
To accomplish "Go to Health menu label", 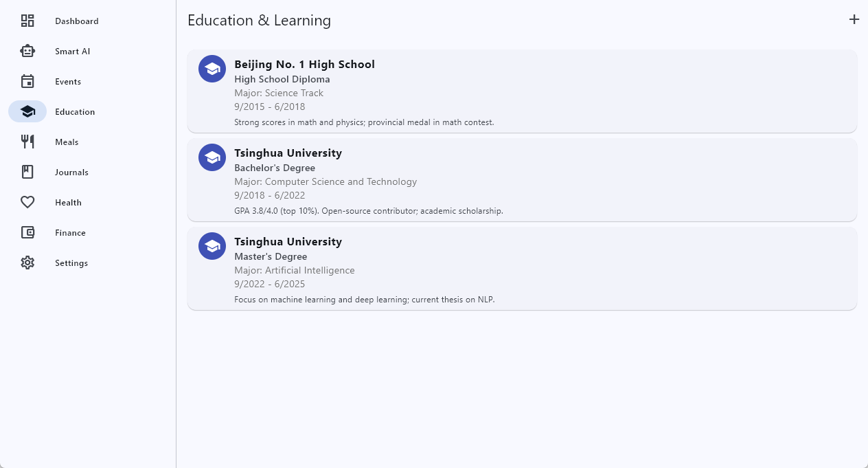I will pos(68,203).
